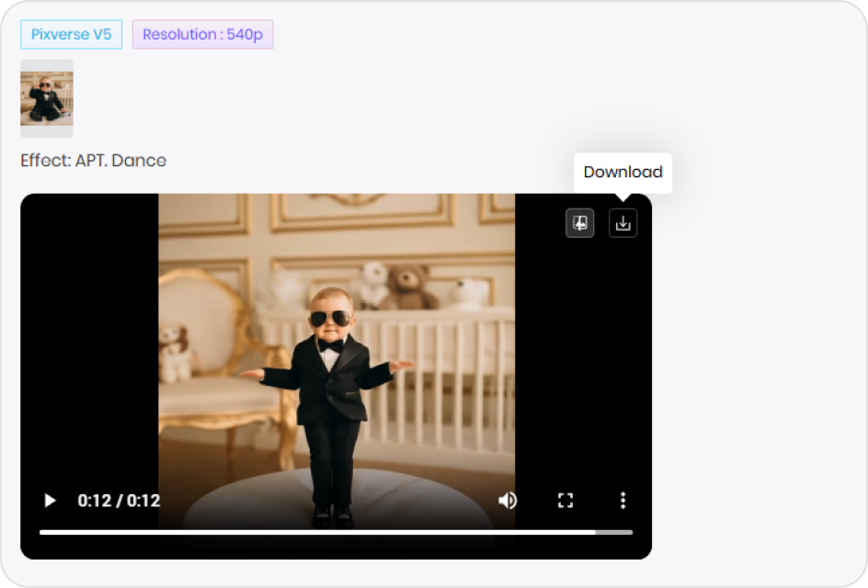Click the Download tooltip label
The height and width of the screenshot is (588, 868).
(x=622, y=172)
